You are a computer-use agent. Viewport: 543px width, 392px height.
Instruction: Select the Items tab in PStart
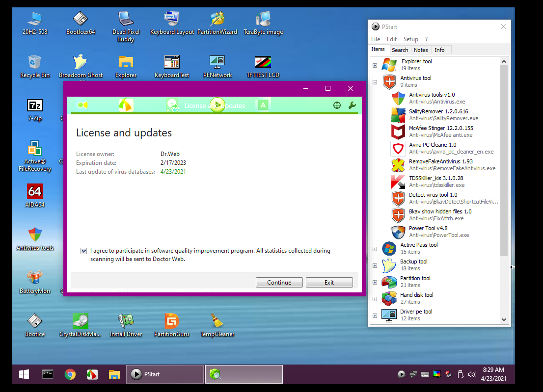(x=378, y=50)
